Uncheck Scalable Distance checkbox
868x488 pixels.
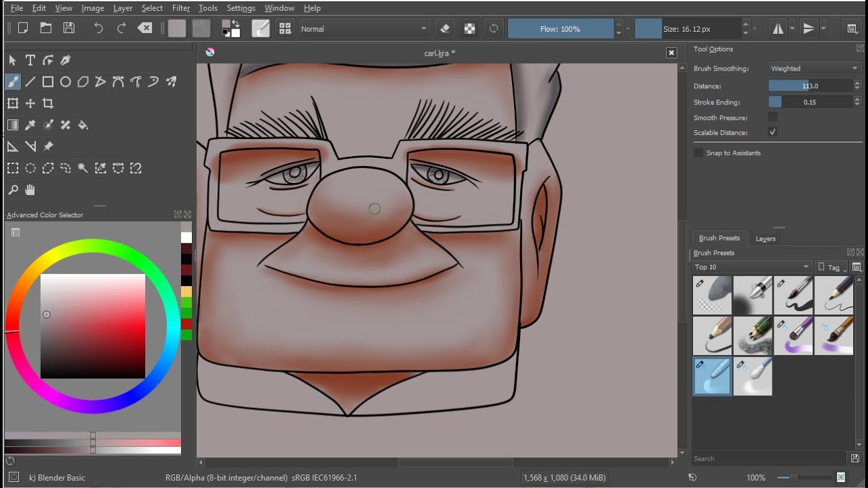772,132
